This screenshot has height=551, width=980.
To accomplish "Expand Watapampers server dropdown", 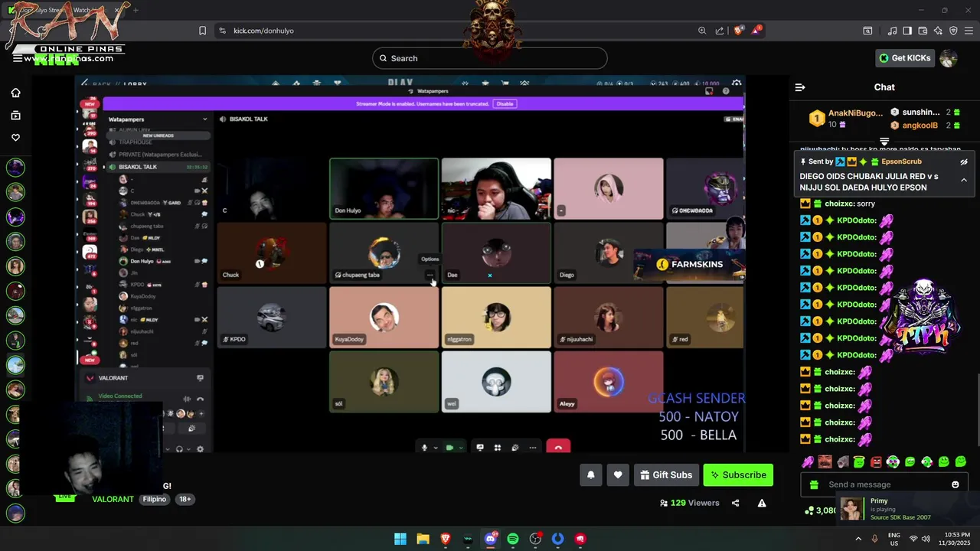I will [x=204, y=119].
